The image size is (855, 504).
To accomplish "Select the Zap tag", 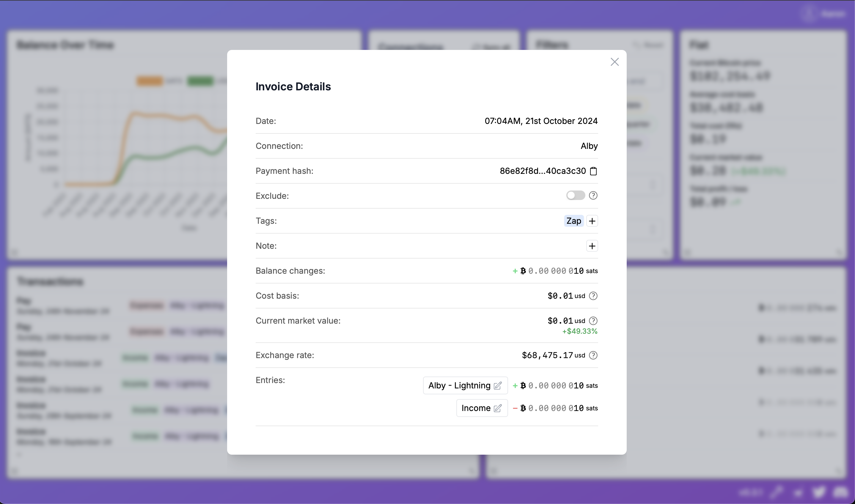I will (x=573, y=221).
